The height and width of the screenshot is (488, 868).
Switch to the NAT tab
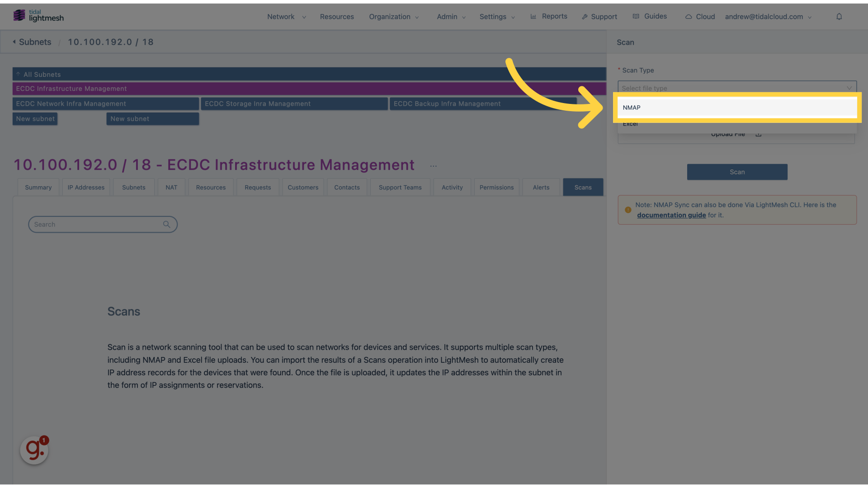[171, 188]
